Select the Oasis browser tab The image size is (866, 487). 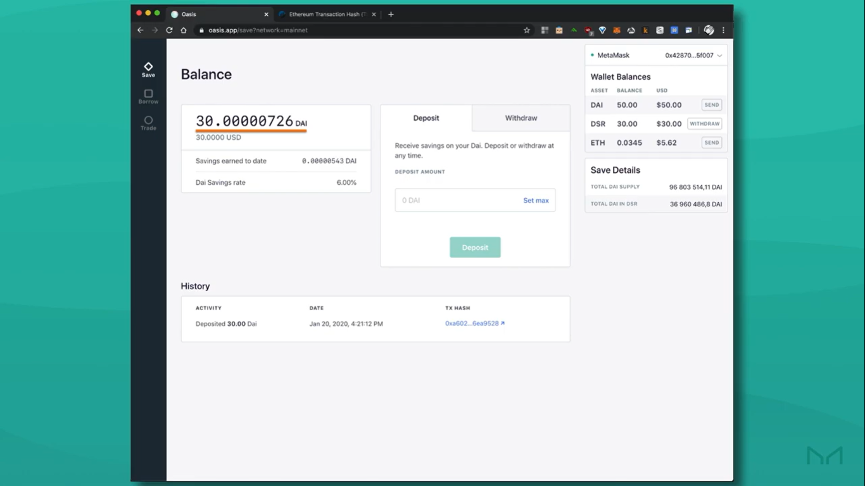(218, 14)
